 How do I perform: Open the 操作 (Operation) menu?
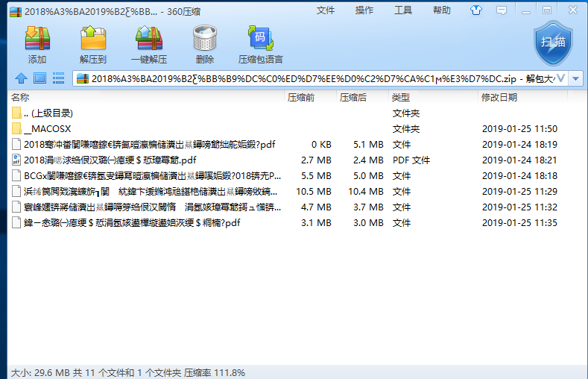(364, 10)
